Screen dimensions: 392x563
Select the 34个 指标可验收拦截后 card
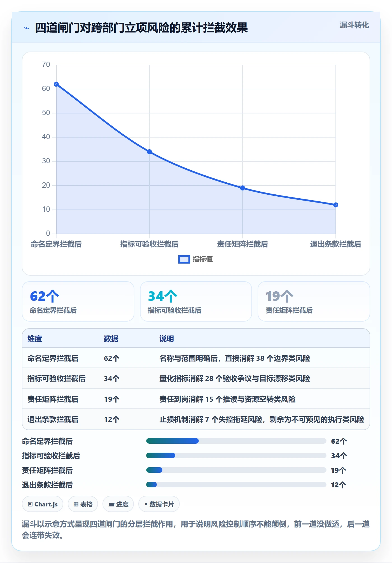(196, 301)
